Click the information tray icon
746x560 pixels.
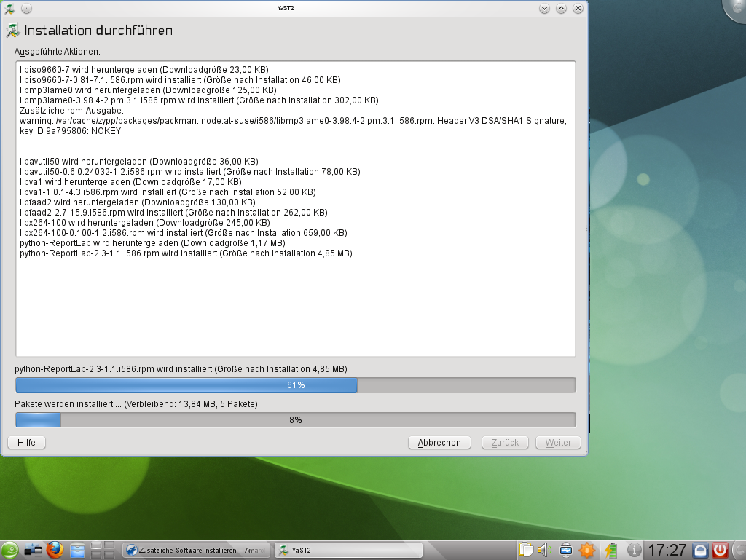pos(634,550)
